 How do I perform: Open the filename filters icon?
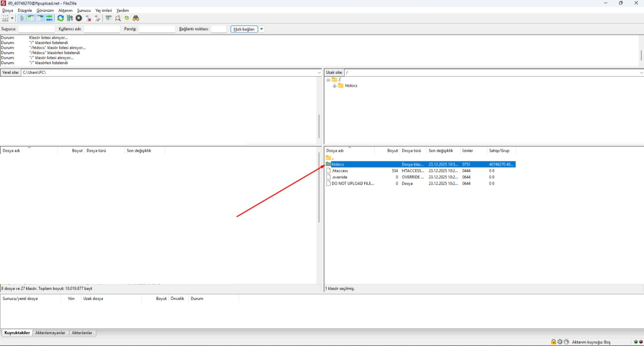point(109,18)
